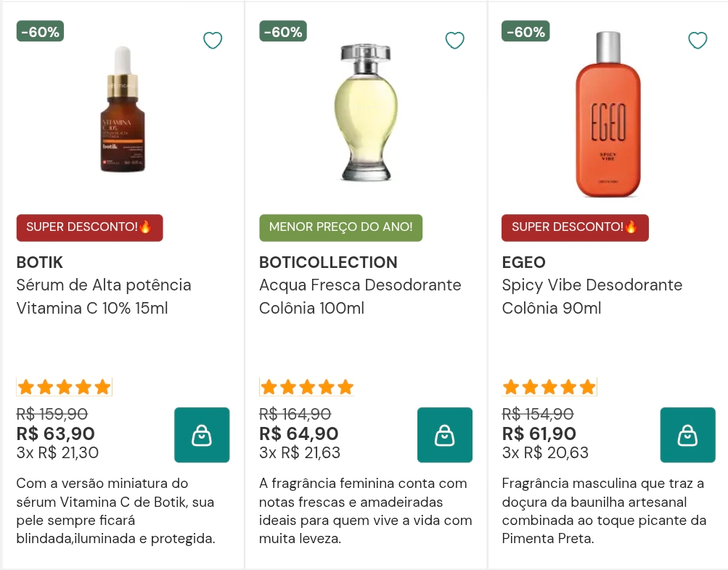Click the BOTICOLLECTION brand name
The width and height of the screenshot is (728, 570).
click(328, 262)
